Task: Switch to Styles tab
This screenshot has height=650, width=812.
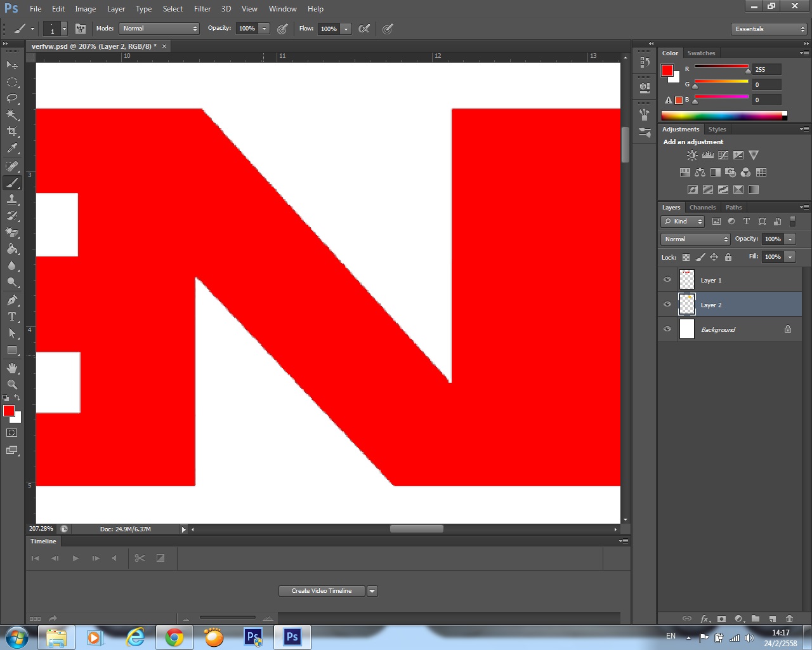Action: point(717,129)
